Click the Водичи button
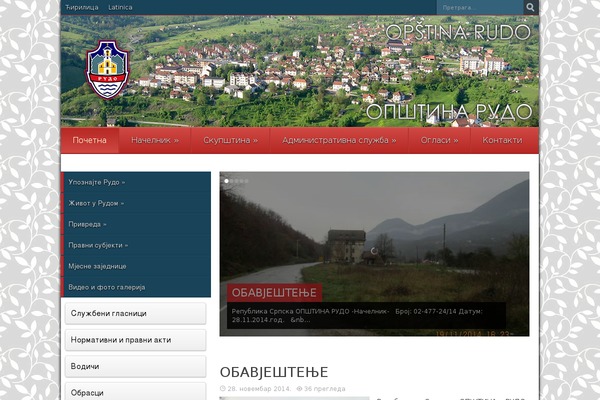Image resolution: width=600 pixels, height=400 pixels. 135,366
